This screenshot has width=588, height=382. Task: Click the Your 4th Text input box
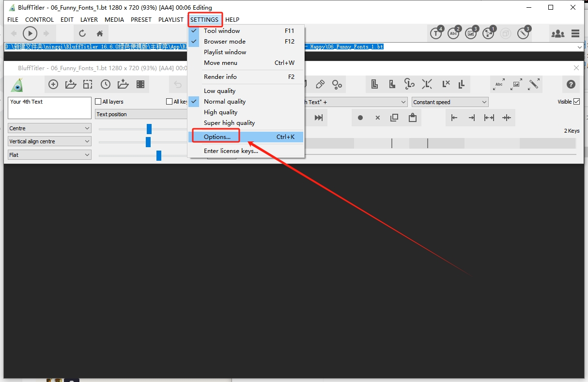click(x=49, y=107)
